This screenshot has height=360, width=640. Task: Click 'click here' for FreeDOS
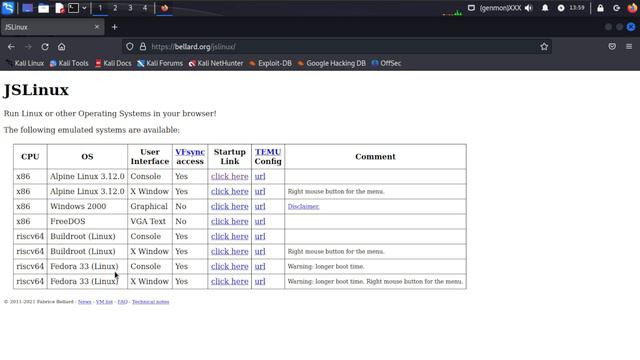229,221
